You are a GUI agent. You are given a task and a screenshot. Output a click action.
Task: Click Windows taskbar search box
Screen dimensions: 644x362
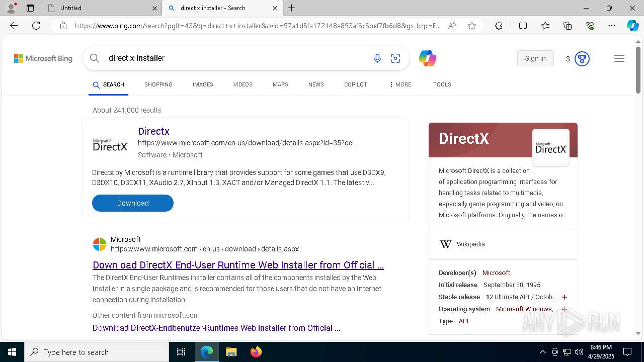coord(97,352)
